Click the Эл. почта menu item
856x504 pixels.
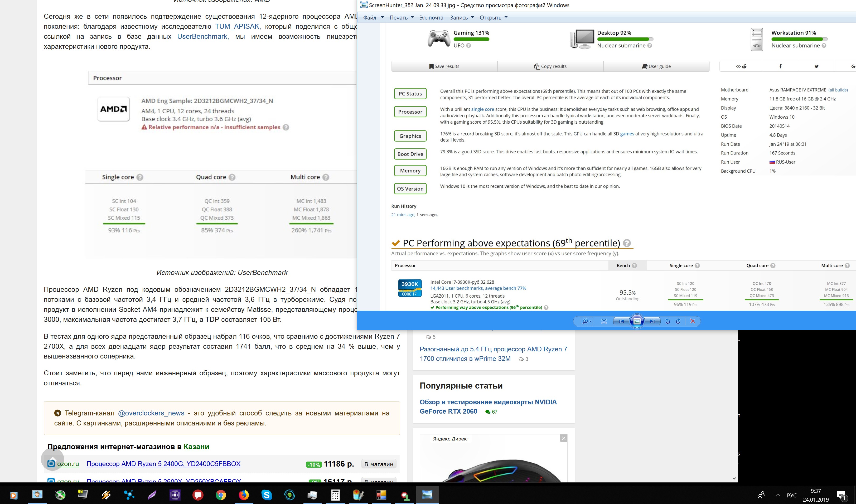point(431,18)
